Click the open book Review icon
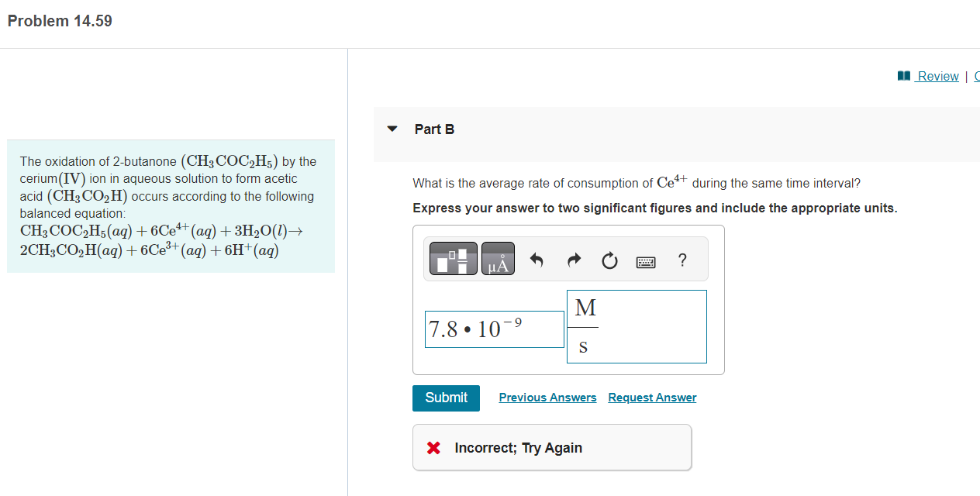Image resolution: width=980 pixels, height=496 pixels. tap(902, 75)
